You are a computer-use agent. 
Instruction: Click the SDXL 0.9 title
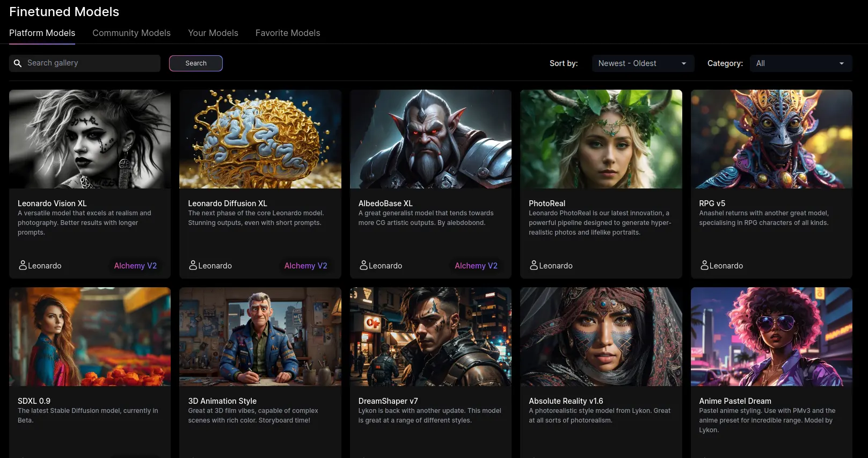pyautogui.click(x=34, y=401)
